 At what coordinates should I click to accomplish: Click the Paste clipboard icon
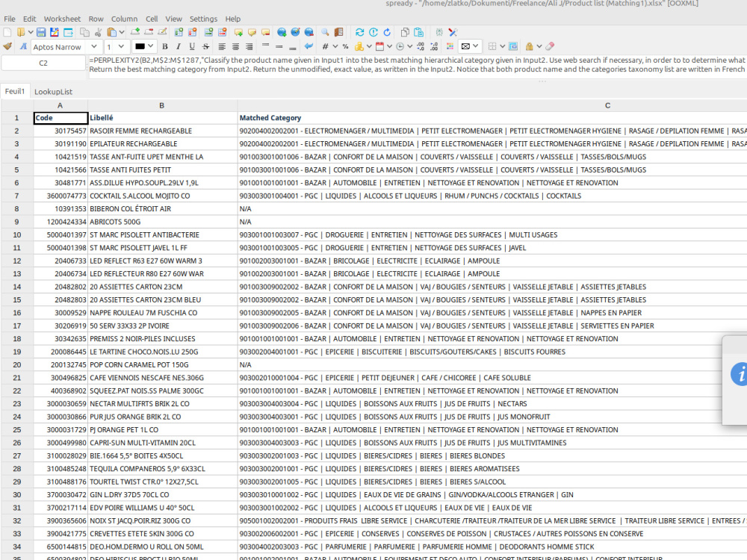click(112, 32)
